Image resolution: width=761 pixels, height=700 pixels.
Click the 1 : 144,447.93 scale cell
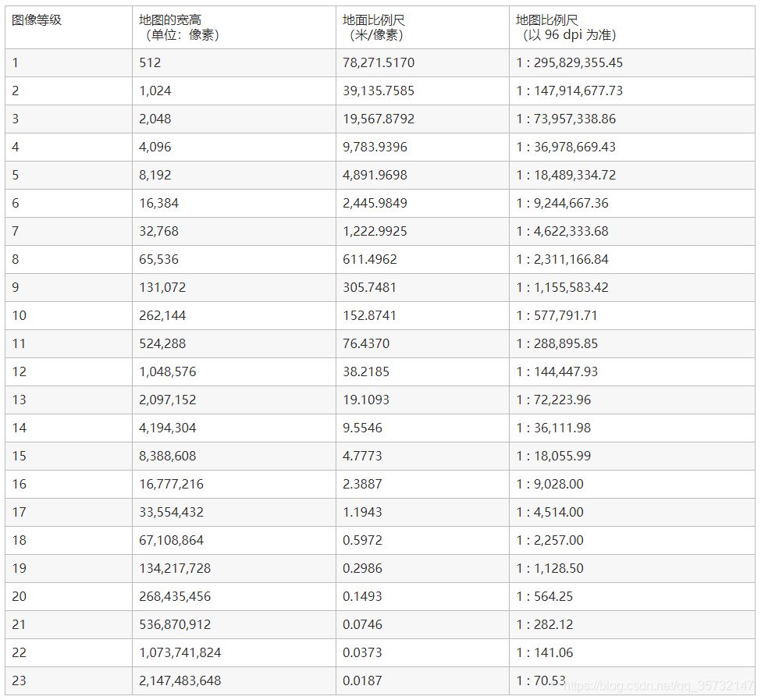click(557, 371)
